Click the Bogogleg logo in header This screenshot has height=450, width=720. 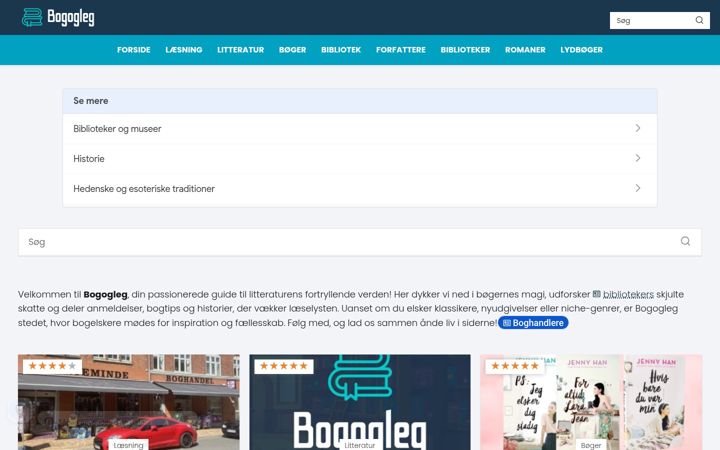58,17
